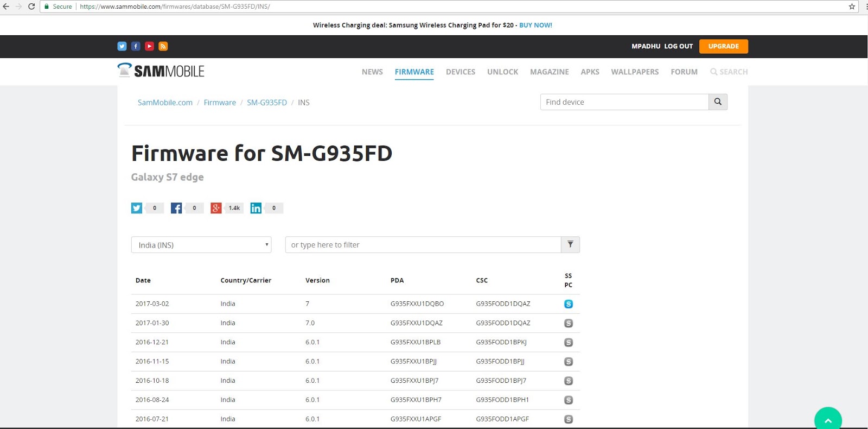Focus the Find device search field

point(624,102)
